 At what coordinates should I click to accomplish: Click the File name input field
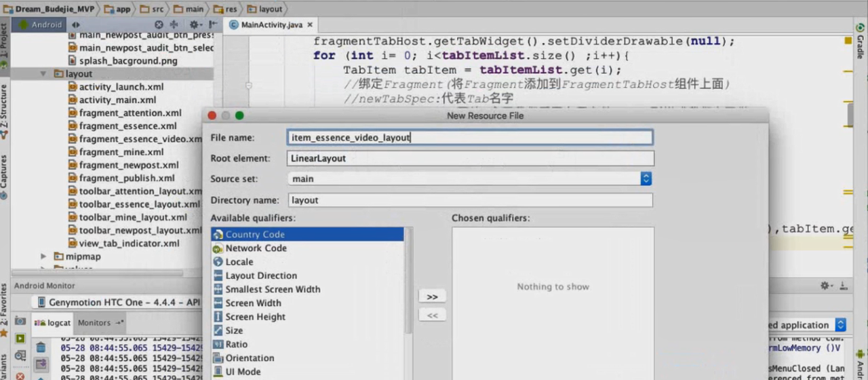tap(469, 138)
